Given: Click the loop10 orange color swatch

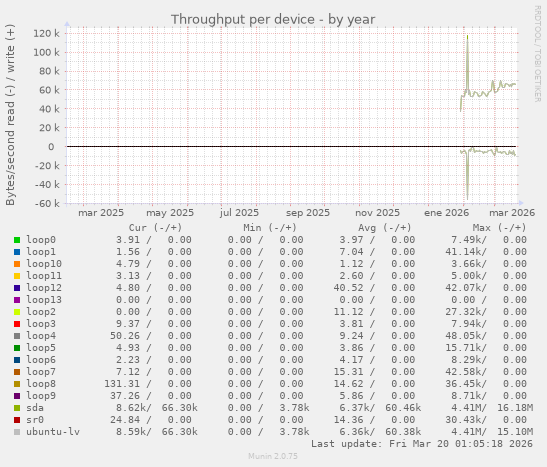Looking at the screenshot, I should (x=17, y=264).
